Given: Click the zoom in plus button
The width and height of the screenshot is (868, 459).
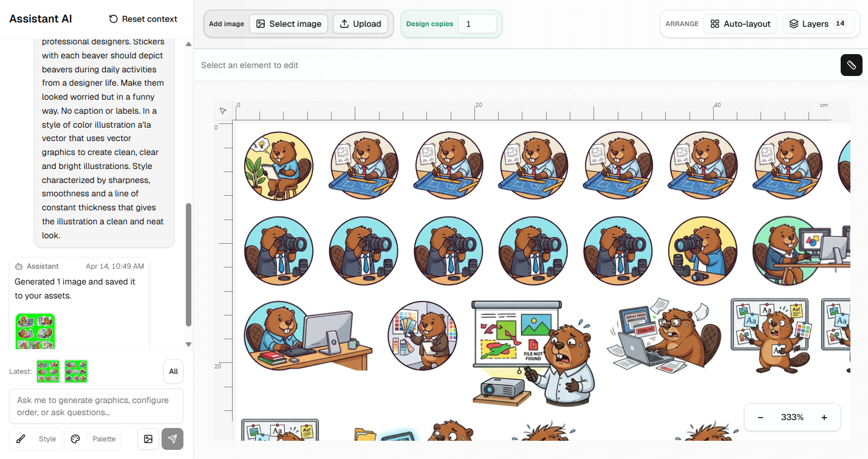Looking at the screenshot, I should [x=824, y=417].
